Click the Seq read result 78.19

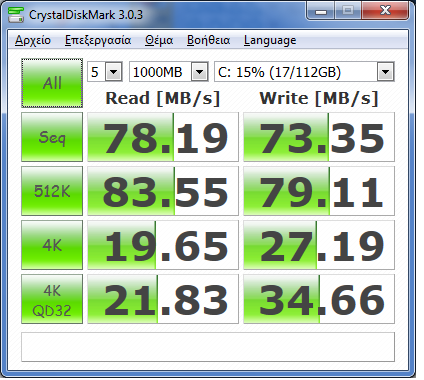coord(163,137)
